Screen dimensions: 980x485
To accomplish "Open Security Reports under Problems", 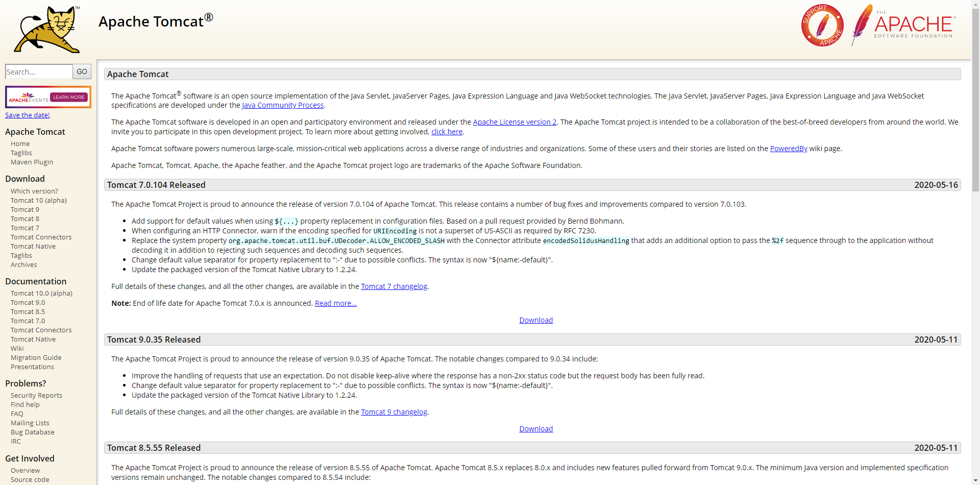I will tap(36, 396).
